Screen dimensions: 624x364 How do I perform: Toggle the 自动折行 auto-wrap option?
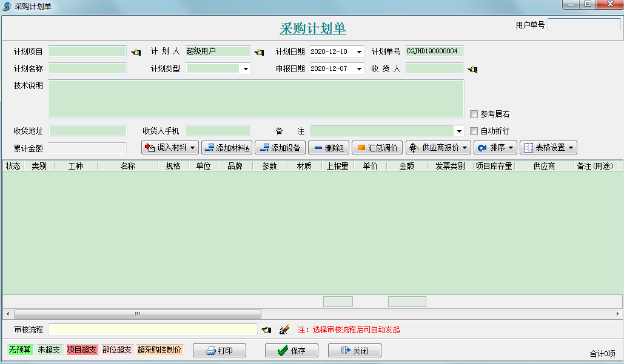(x=474, y=130)
